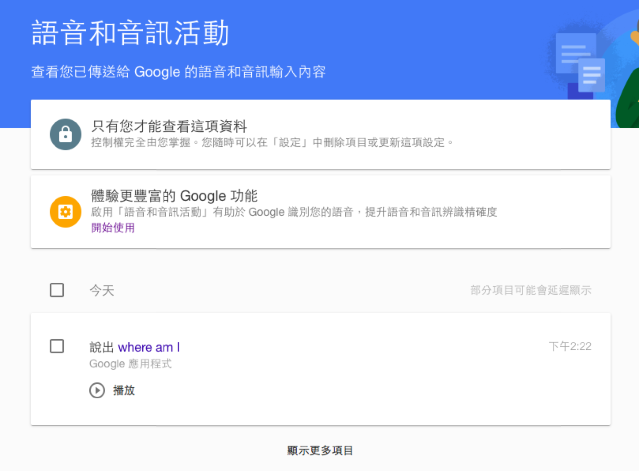Click the 今天 date heading
639x471 pixels.
(102, 291)
